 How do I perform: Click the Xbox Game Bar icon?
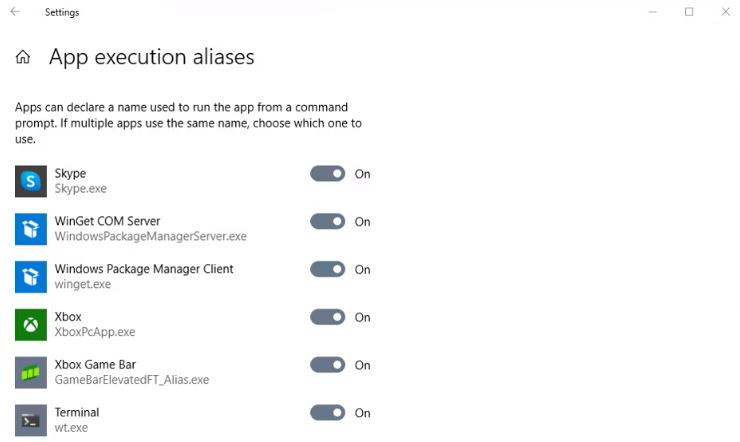click(31, 373)
